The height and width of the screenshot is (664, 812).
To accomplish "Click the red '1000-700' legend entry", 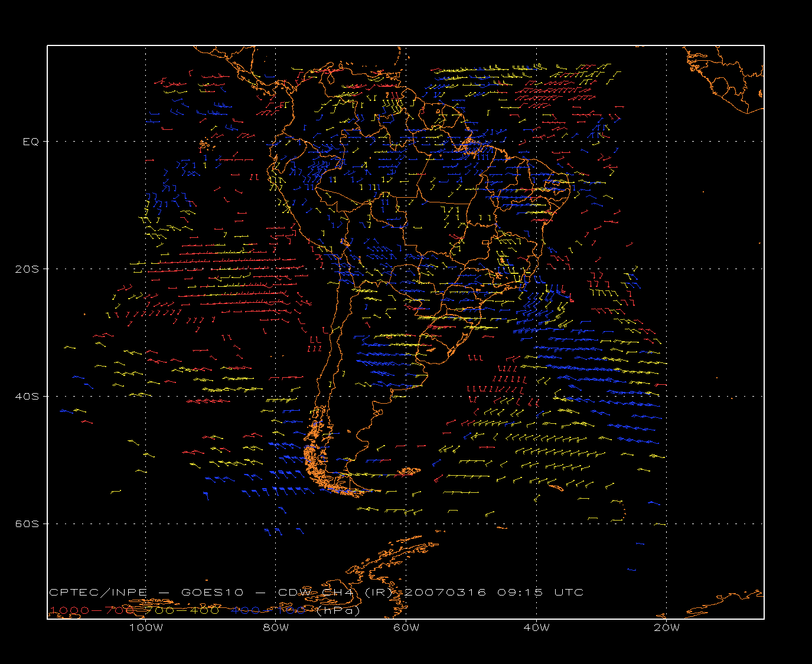I will (92, 610).
